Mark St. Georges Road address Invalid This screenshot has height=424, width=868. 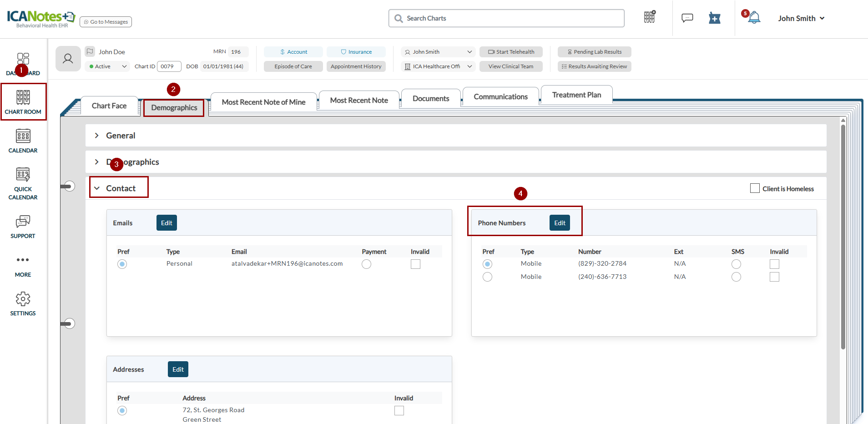point(399,410)
